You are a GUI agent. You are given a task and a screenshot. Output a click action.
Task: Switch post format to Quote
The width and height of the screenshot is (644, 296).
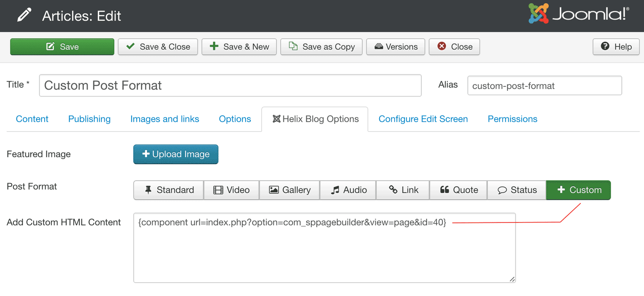[458, 190]
